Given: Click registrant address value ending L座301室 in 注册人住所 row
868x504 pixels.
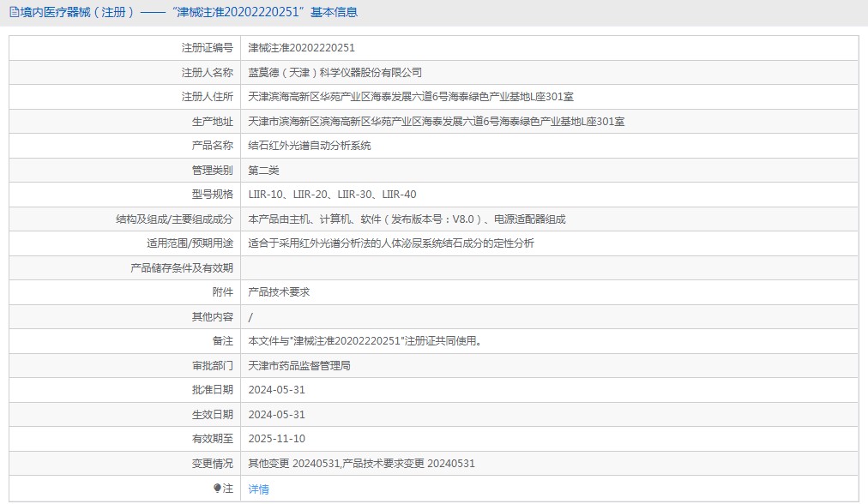Looking at the screenshot, I should 411,97.
